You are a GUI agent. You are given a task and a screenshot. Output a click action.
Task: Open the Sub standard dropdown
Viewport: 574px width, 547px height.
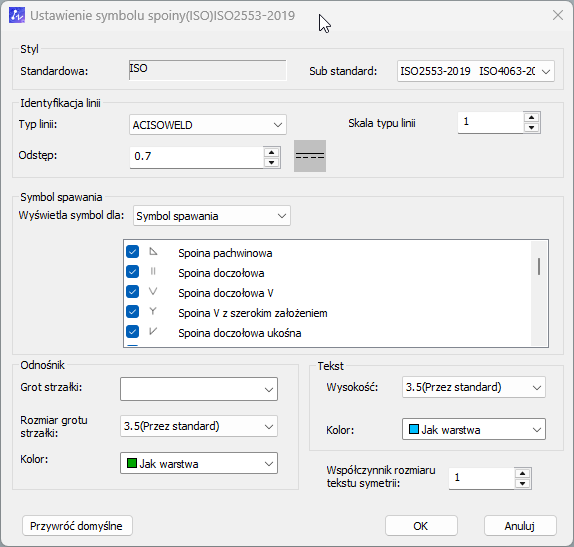pyautogui.click(x=476, y=71)
